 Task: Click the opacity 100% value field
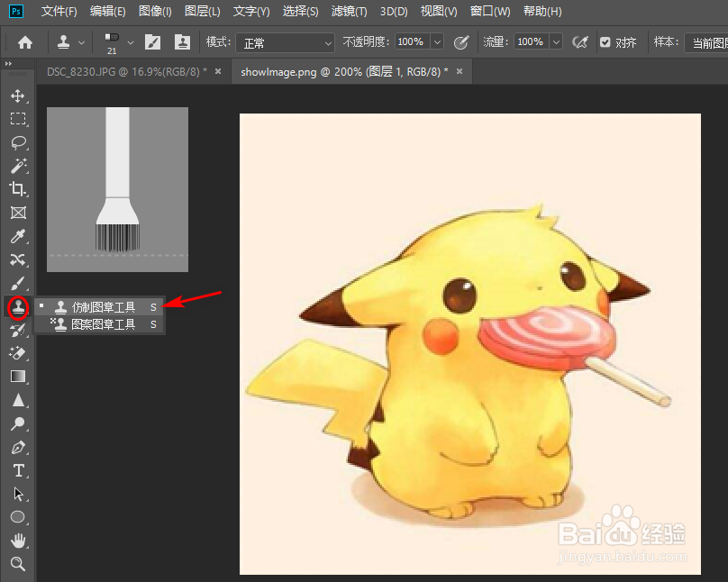coord(413,42)
